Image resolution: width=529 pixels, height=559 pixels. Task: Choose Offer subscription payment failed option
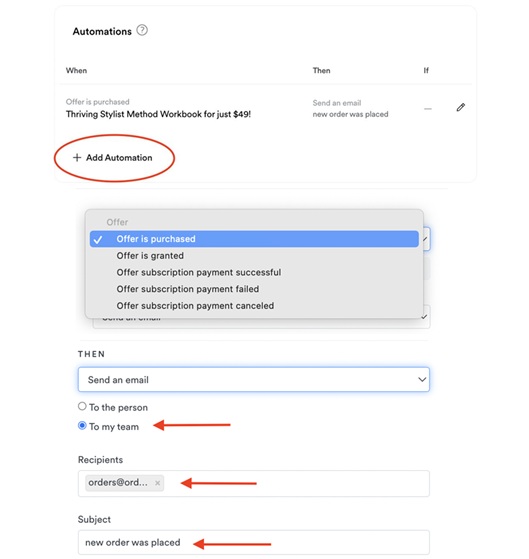point(254,289)
